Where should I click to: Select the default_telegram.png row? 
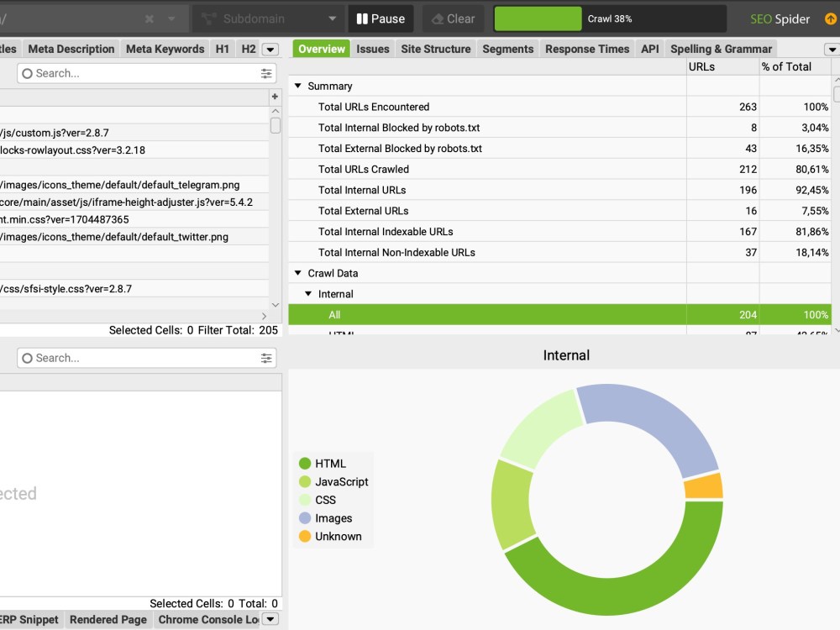click(x=134, y=185)
